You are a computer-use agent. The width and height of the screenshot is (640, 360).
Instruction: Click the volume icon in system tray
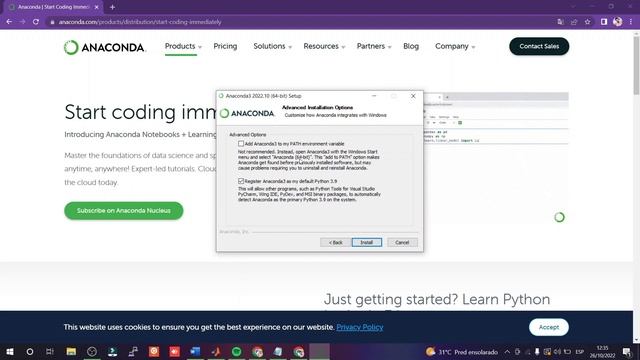click(x=557, y=351)
